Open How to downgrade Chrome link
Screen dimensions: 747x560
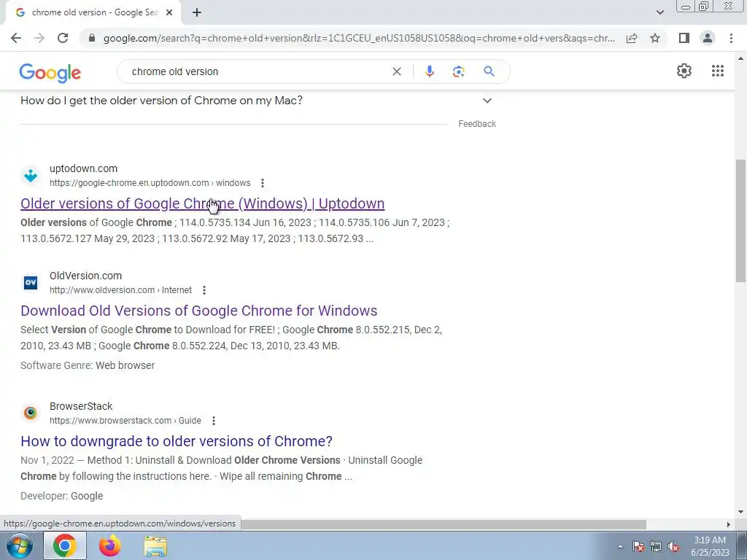tap(177, 441)
